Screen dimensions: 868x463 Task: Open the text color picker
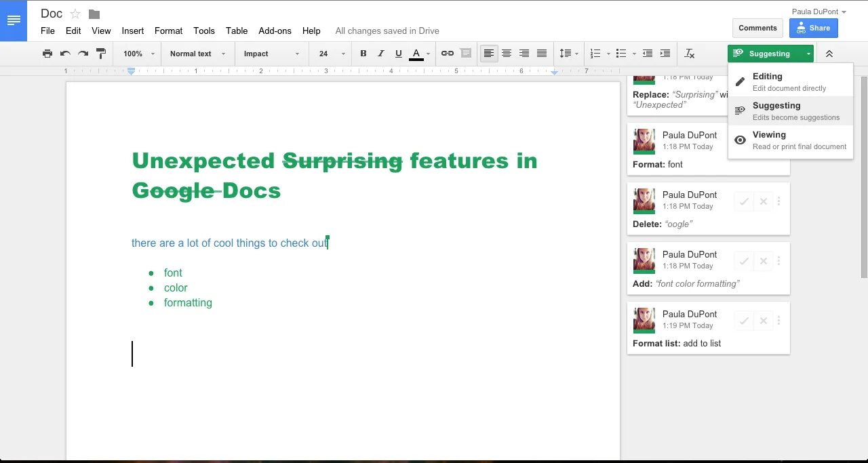(x=420, y=54)
